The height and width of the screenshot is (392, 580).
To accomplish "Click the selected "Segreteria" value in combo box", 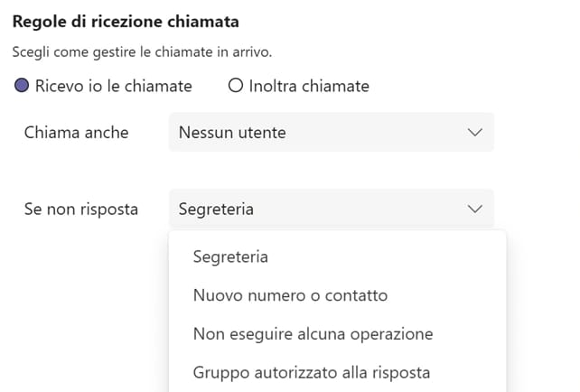I will (216, 210).
